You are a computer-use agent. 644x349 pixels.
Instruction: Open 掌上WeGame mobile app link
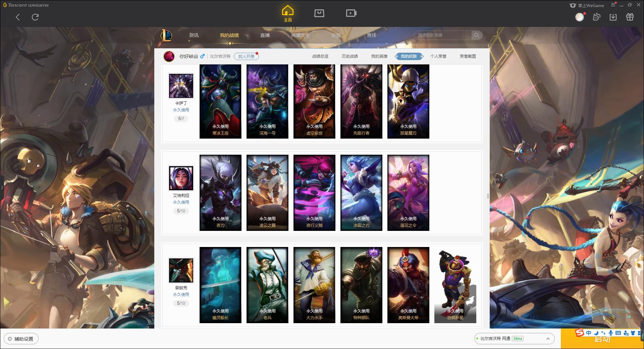(x=587, y=5)
